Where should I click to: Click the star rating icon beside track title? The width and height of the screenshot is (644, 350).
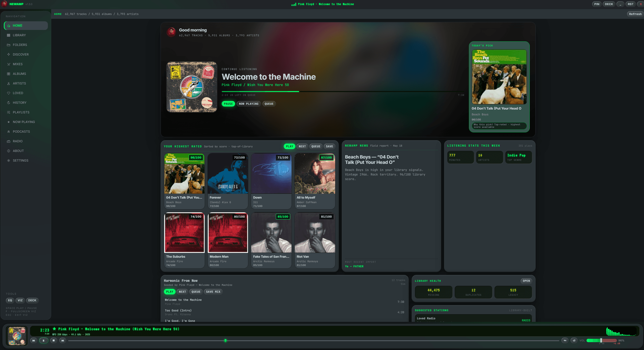54,329
